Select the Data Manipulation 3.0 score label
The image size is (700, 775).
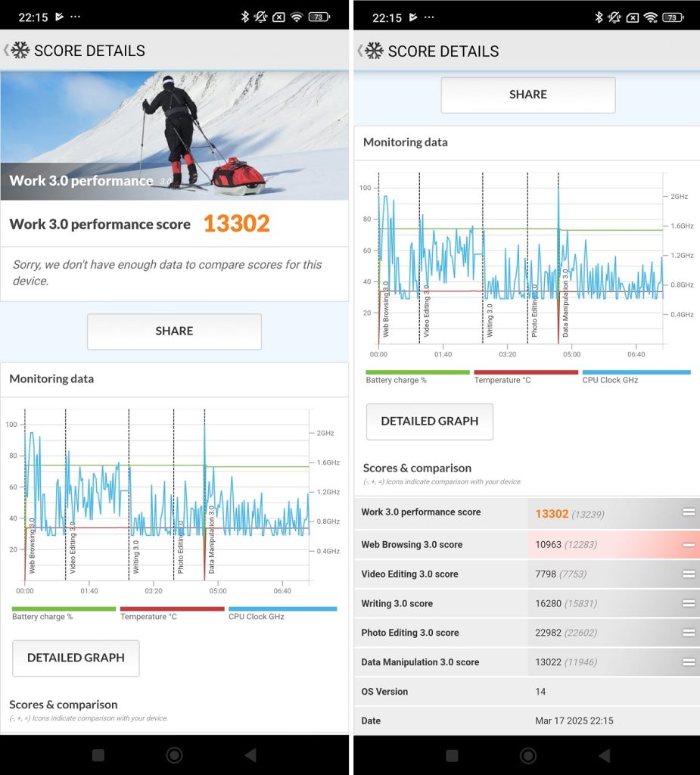click(x=420, y=662)
